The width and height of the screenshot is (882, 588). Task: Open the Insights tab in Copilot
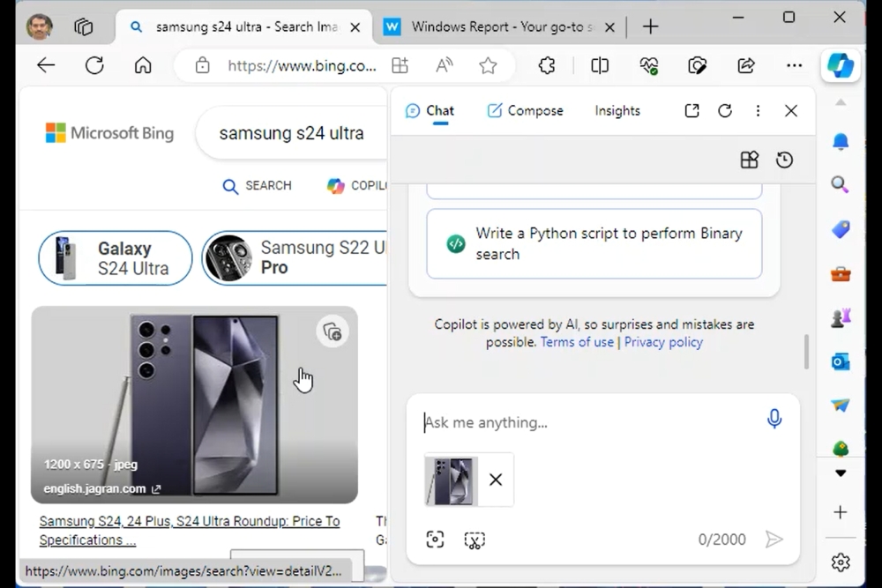point(617,111)
